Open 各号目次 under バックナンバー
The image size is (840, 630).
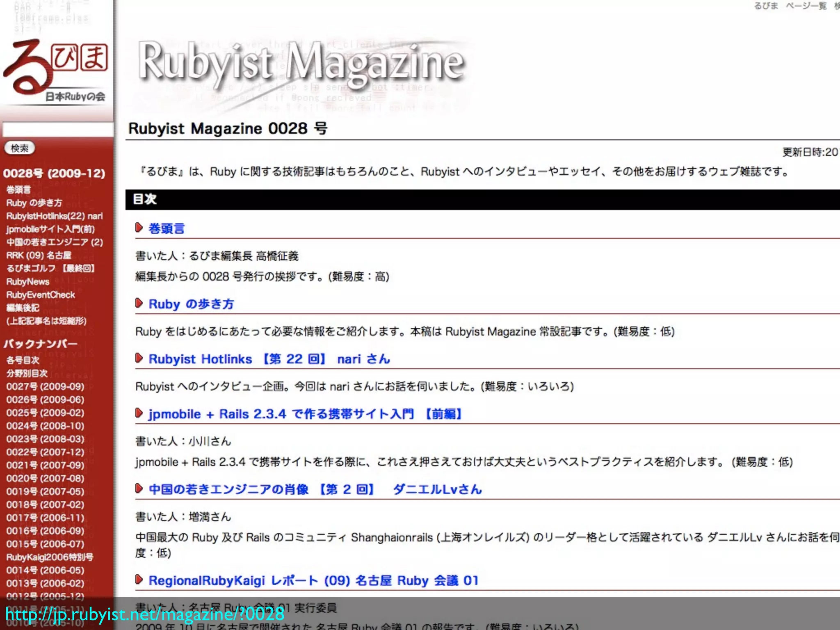23,360
